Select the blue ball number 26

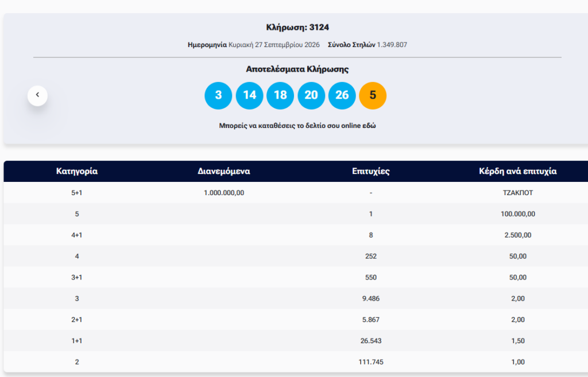pyautogui.click(x=342, y=96)
